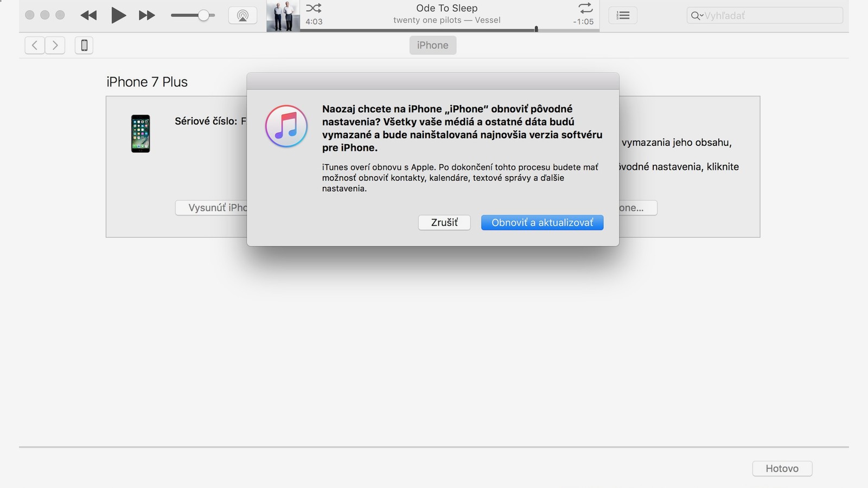The image size is (868, 488).
Task: Click the back navigation arrow
Action: coord(35,46)
